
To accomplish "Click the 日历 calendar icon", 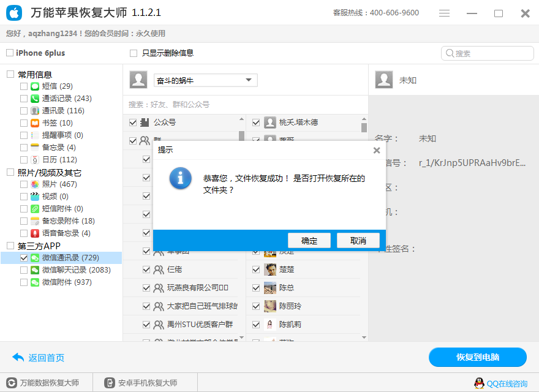I will [x=35, y=159].
